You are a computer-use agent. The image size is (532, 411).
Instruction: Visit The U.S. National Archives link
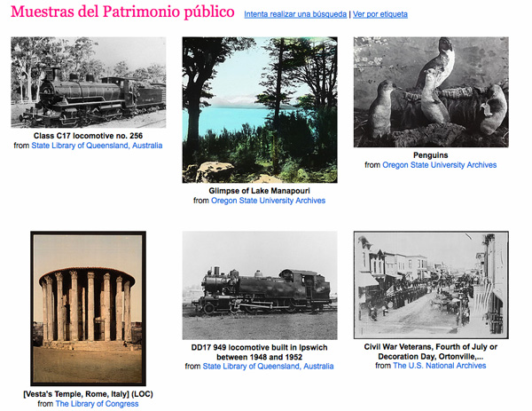(440, 366)
